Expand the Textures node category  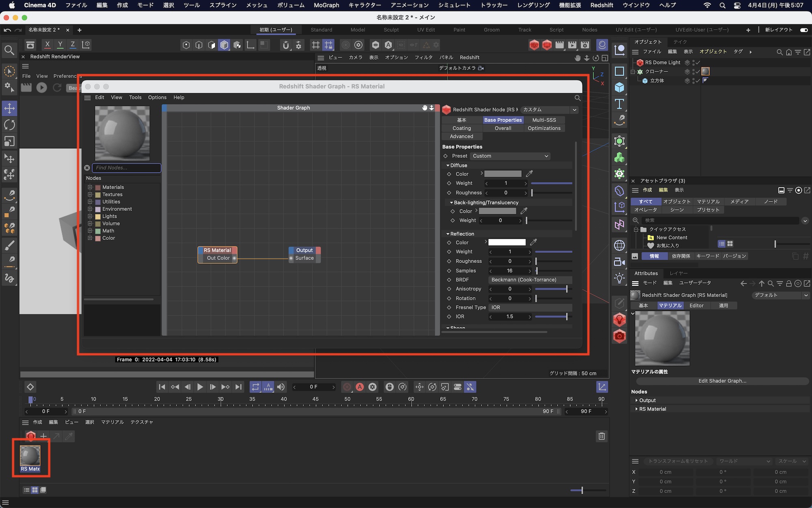click(90, 195)
